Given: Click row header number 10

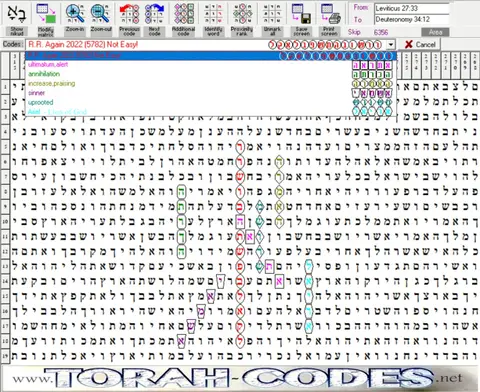Looking at the screenshot, I should [5, 221].
